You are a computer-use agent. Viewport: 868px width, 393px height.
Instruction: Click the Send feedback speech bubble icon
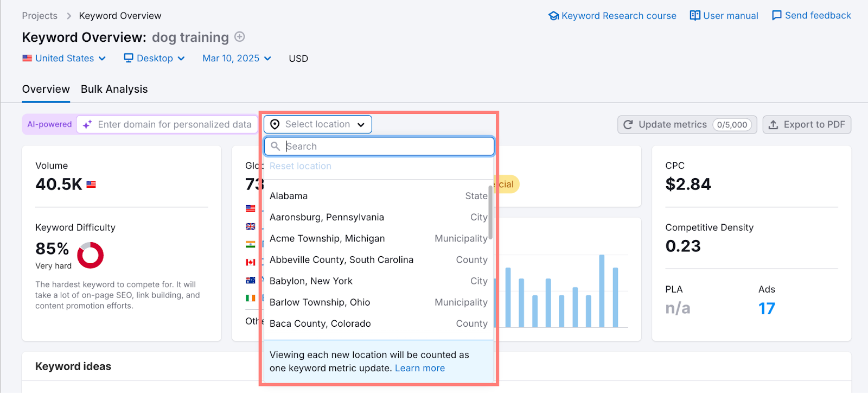(x=777, y=16)
